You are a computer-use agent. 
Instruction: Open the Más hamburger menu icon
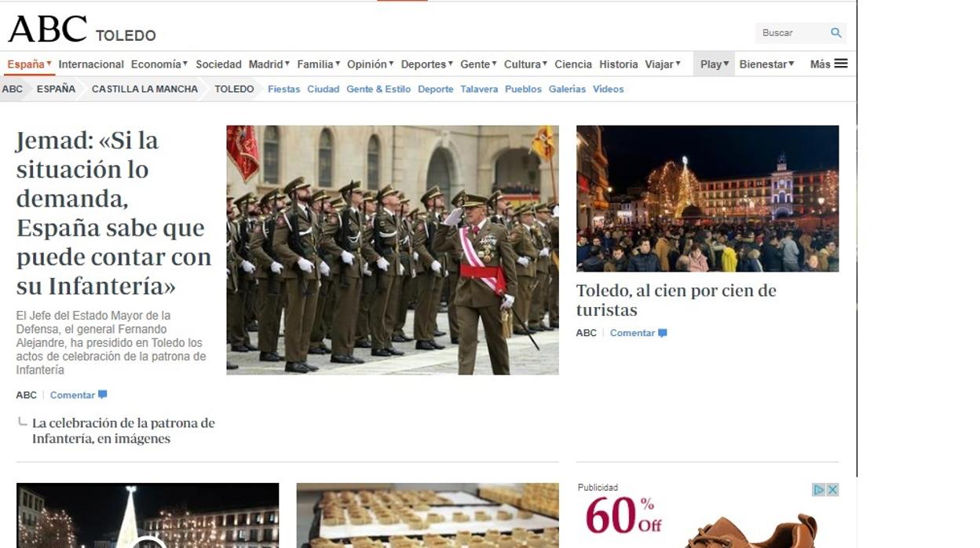(x=841, y=64)
